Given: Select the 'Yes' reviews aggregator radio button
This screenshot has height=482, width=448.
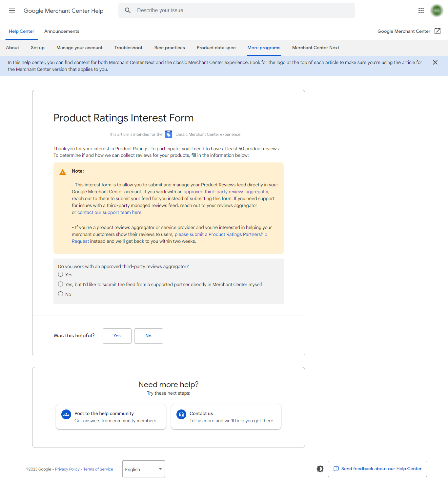Looking at the screenshot, I should 60,274.
